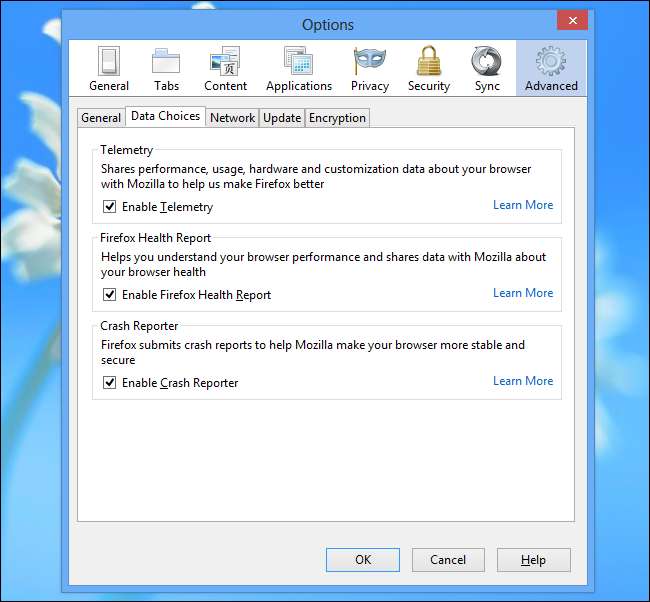Select the Encryption tab

tap(337, 118)
